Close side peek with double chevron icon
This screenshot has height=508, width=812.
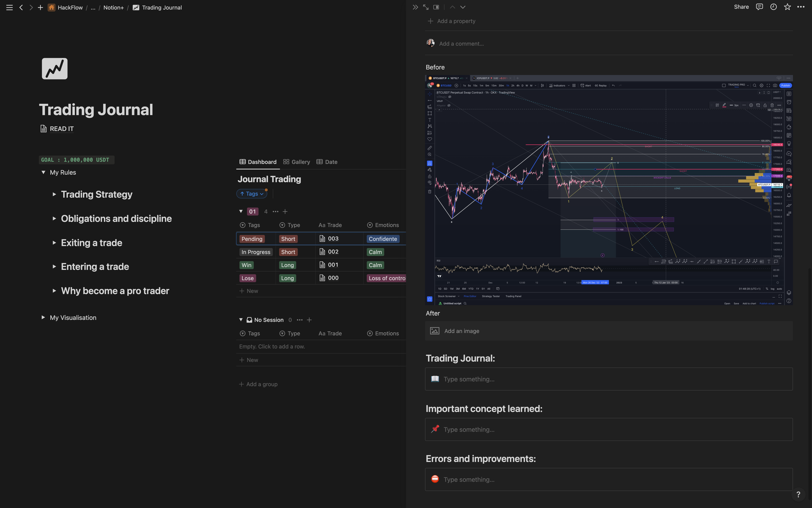pos(415,7)
